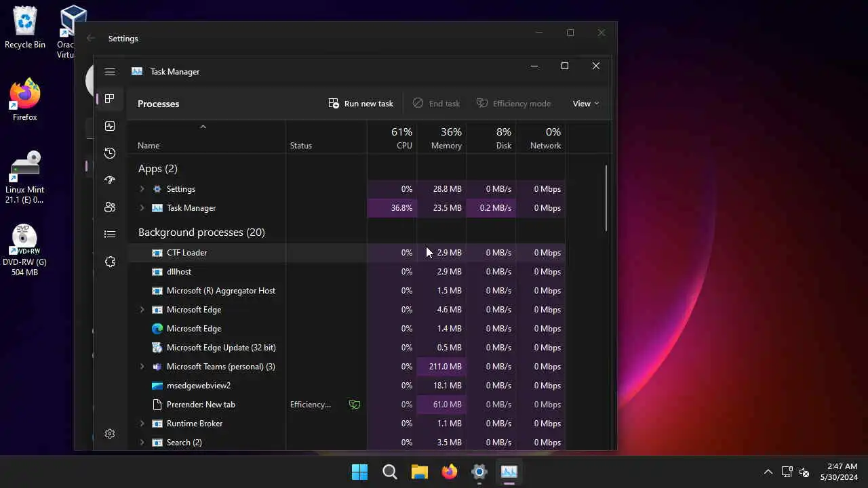Click the Windows Start button on taskbar

(x=360, y=472)
